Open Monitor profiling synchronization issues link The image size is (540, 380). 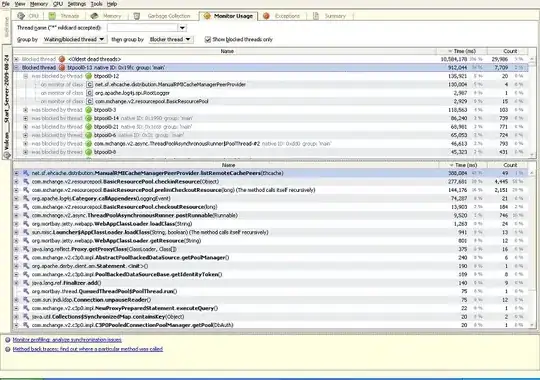(x=67, y=340)
